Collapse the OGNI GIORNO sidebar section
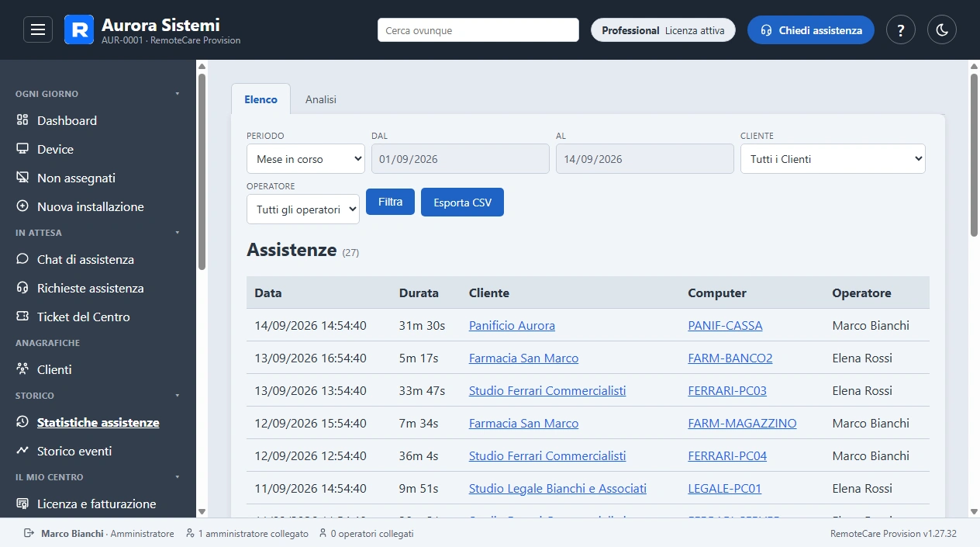Screen dimensions: 980x547 point(177,94)
